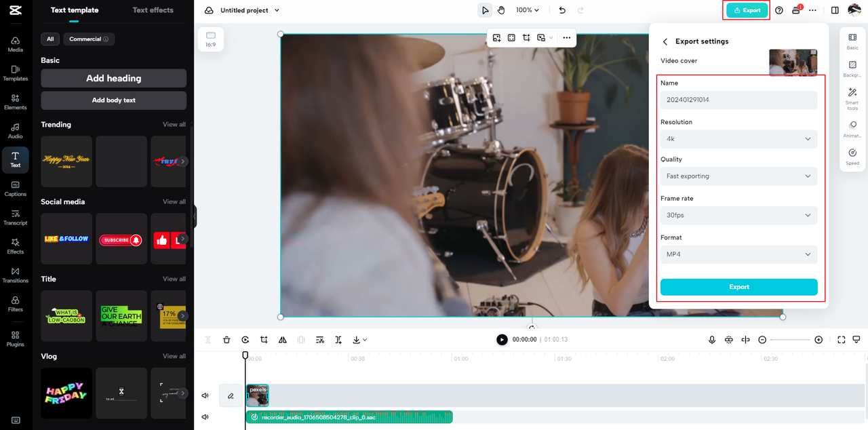This screenshot has width=868, height=430.
Task: Switch to the Text effects tab
Action: [x=153, y=10]
